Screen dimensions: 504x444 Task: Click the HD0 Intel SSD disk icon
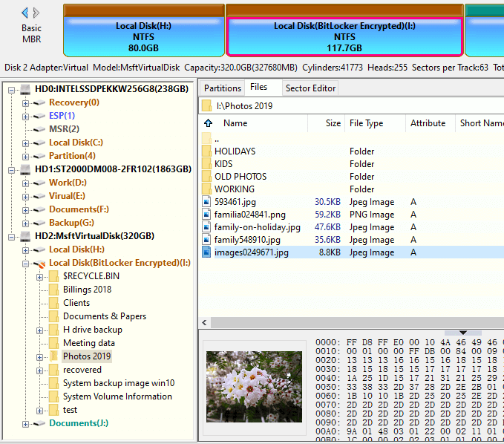tap(25, 89)
